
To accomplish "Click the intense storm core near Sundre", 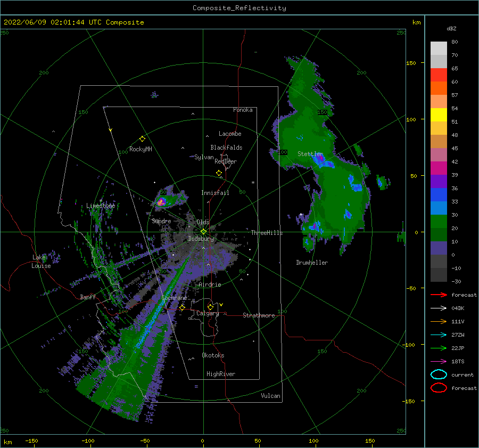I will tap(161, 202).
